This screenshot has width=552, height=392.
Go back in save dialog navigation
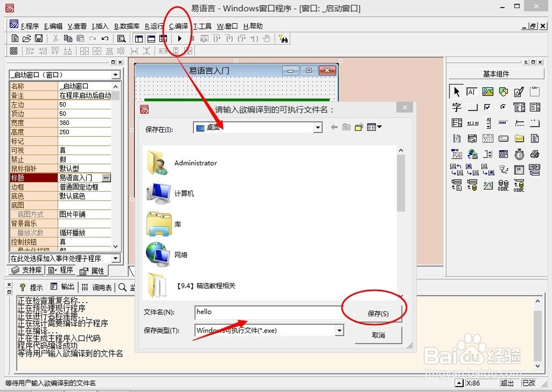(x=334, y=127)
